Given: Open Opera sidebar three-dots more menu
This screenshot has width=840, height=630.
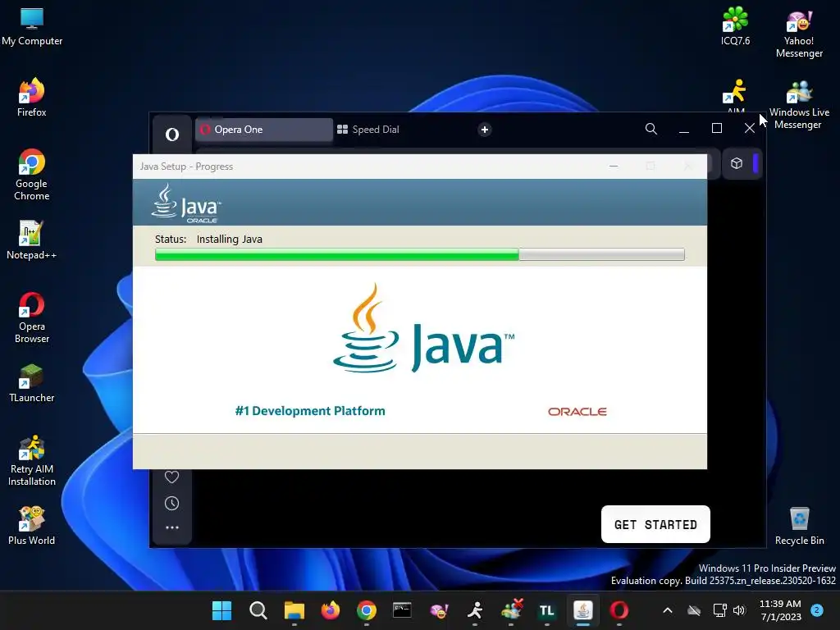Looking at the screenshot, I should 171,527.
